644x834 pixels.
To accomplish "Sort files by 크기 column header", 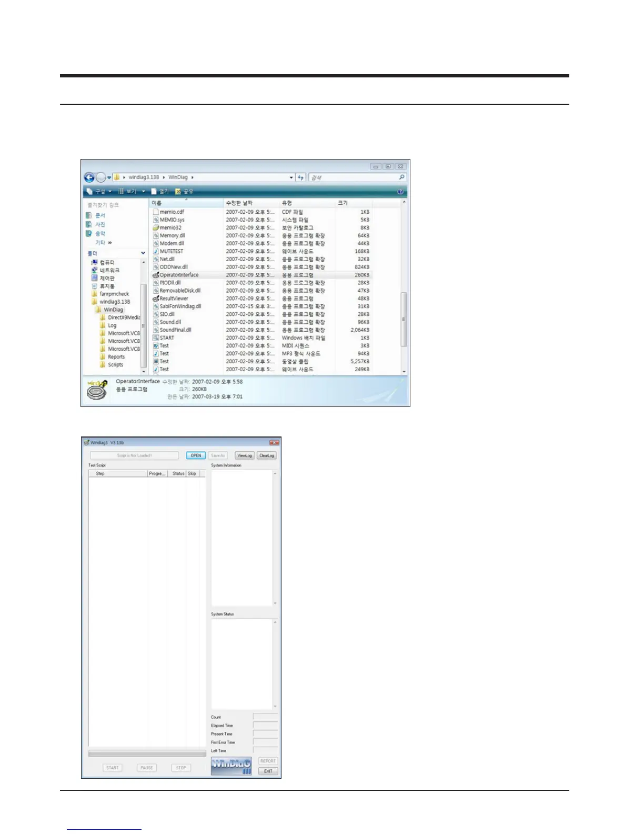I will point(354,203).
